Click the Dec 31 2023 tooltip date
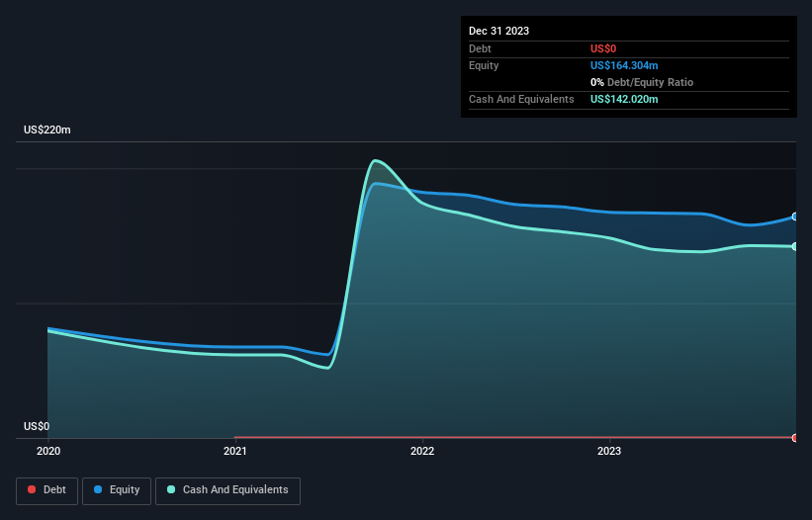 click(x=498, y=31)
